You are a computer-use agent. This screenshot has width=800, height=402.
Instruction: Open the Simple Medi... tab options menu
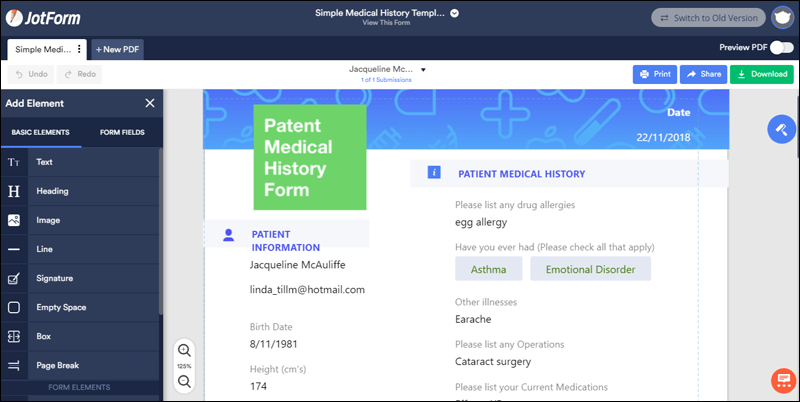tap(79, 48)
